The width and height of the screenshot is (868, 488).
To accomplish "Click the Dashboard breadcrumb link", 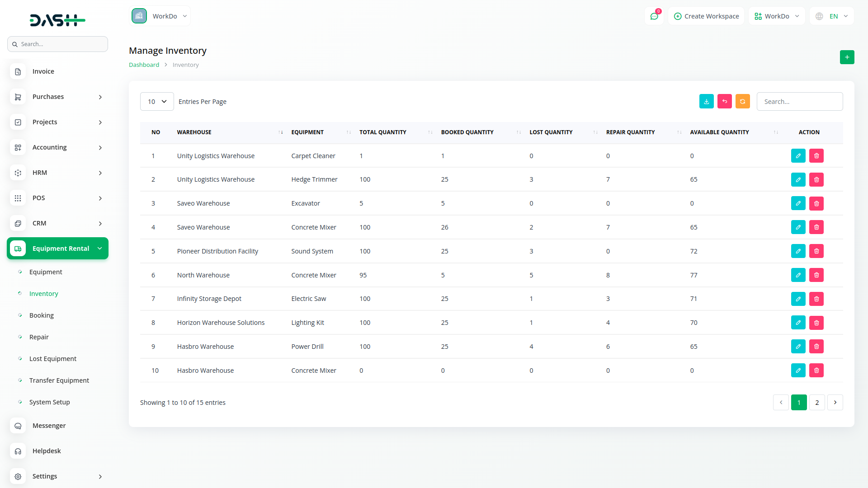I will pos(144,65).
